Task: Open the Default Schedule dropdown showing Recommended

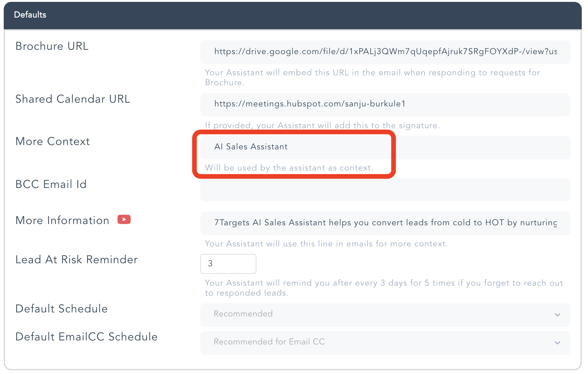Action: [x=385, y=314]
